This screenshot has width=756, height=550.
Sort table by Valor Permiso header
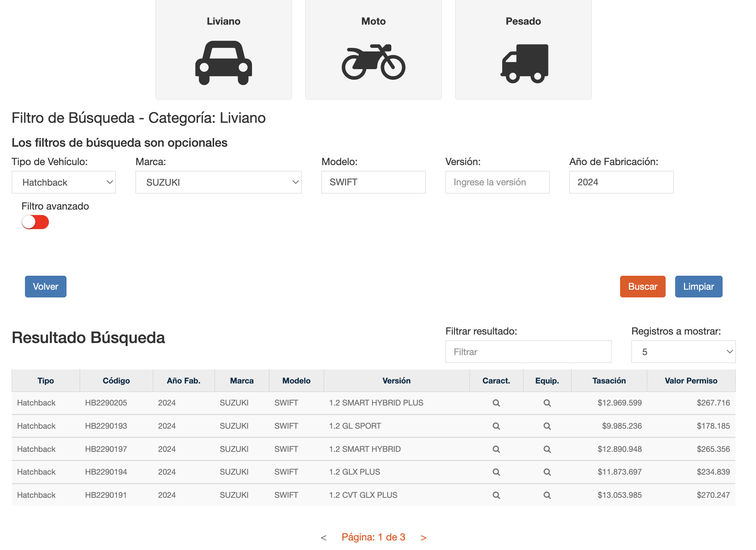click(691, 381)
